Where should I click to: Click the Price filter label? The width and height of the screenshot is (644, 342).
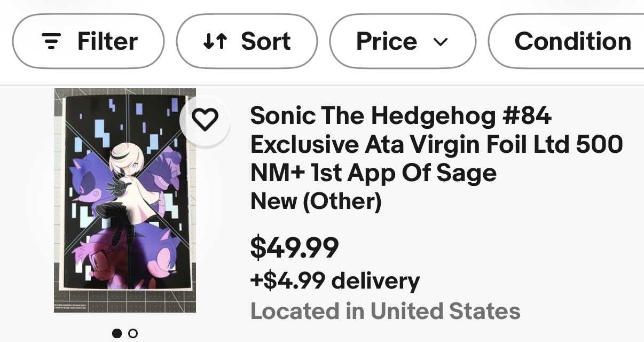pyautogui.click(x=386, y=41)
